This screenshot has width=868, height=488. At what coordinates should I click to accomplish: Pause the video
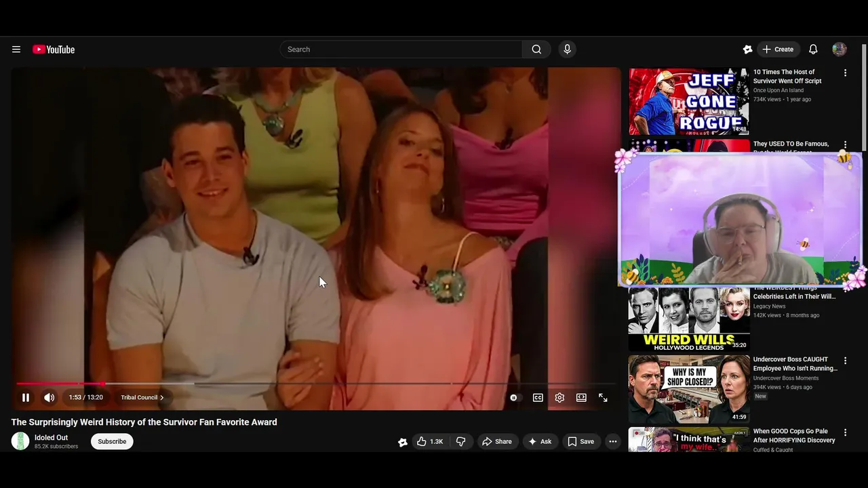pyautogui.click(x=26, y=398)
